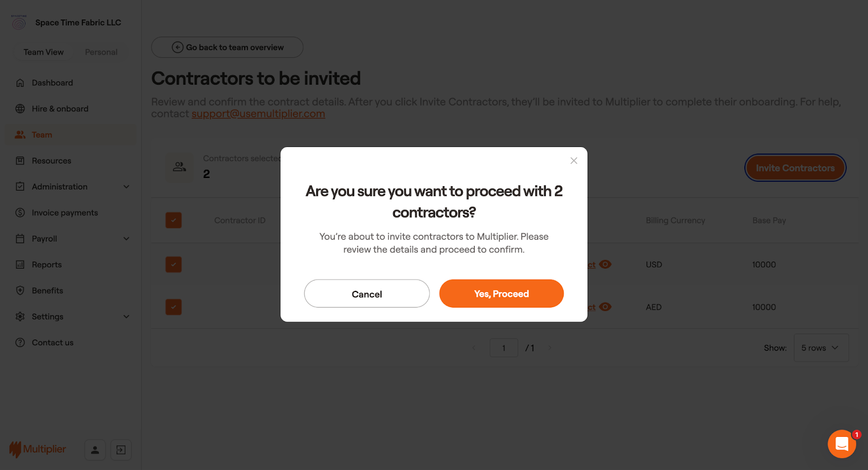868x470 pixels.
Task: Uncheck the USD contractor row checkbox
Action: [x=174, y=265]
